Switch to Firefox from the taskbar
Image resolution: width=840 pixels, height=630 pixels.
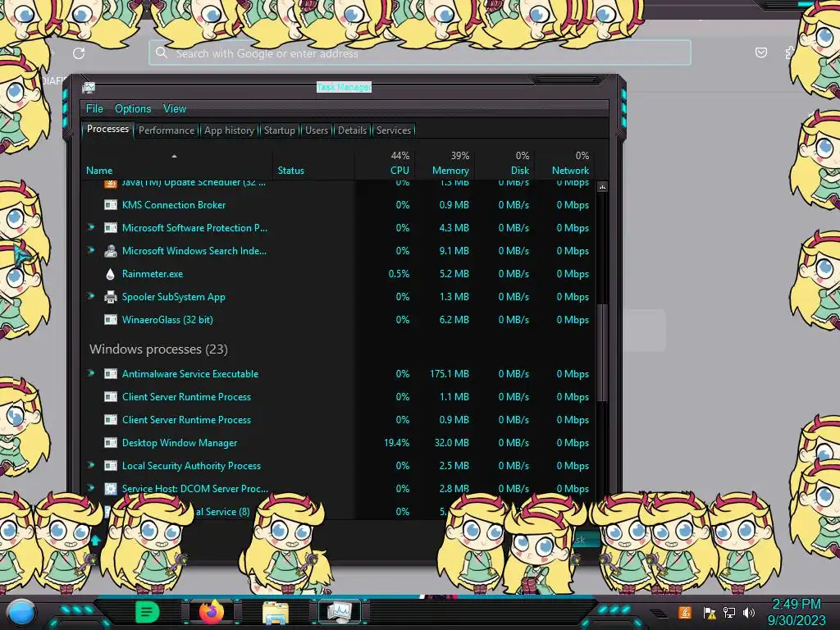tap(211, 612)
